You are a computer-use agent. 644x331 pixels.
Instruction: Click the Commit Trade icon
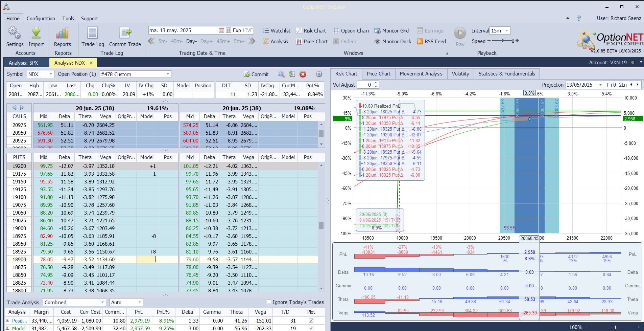(125, 33)
